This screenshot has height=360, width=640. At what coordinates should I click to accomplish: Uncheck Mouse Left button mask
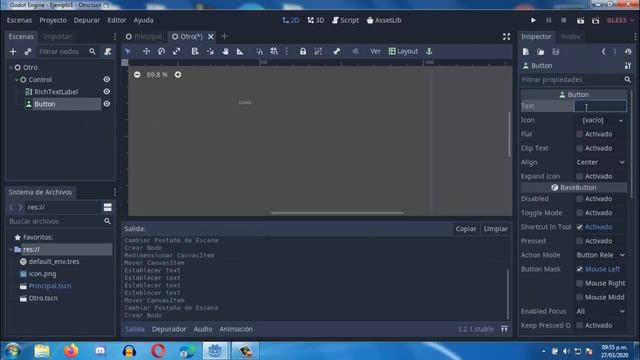579,269
